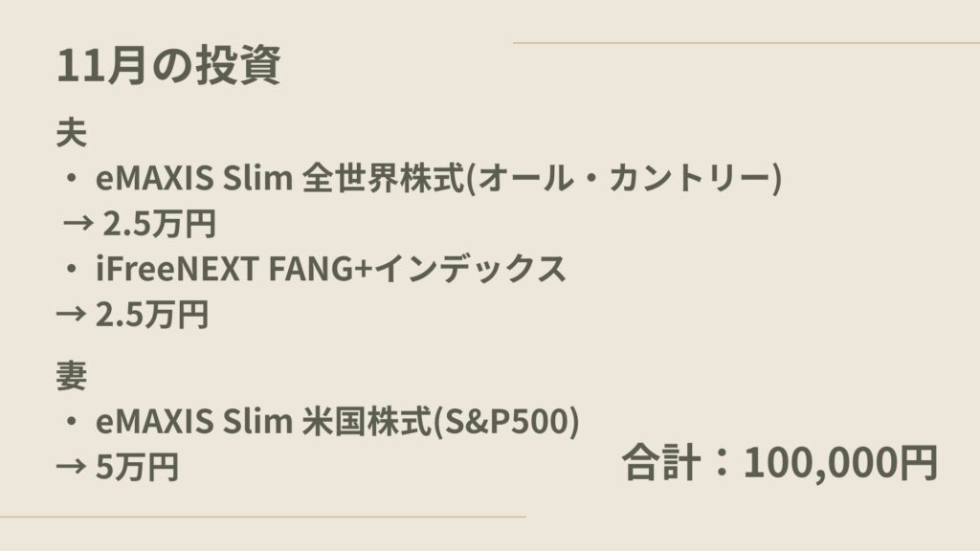Select the eMAXIS Slim 米国株式 text
The image size is (980, 551).
(x=264, y=421)
